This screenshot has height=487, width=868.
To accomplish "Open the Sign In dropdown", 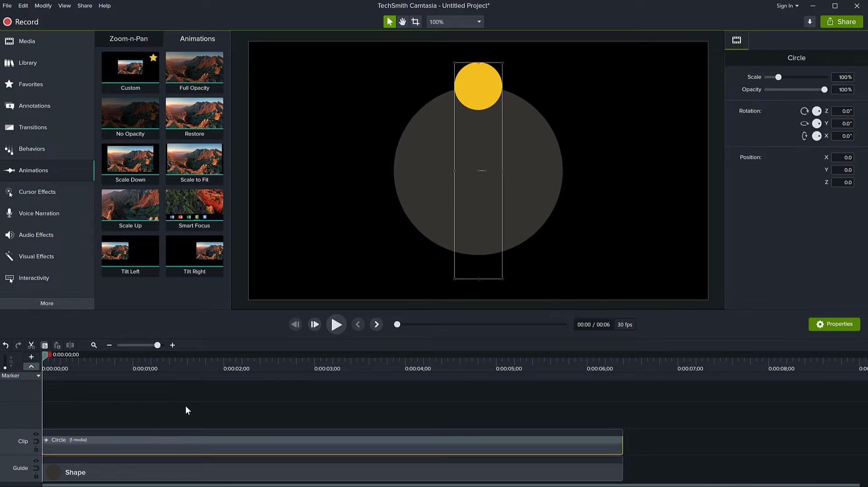I will 787,6.
